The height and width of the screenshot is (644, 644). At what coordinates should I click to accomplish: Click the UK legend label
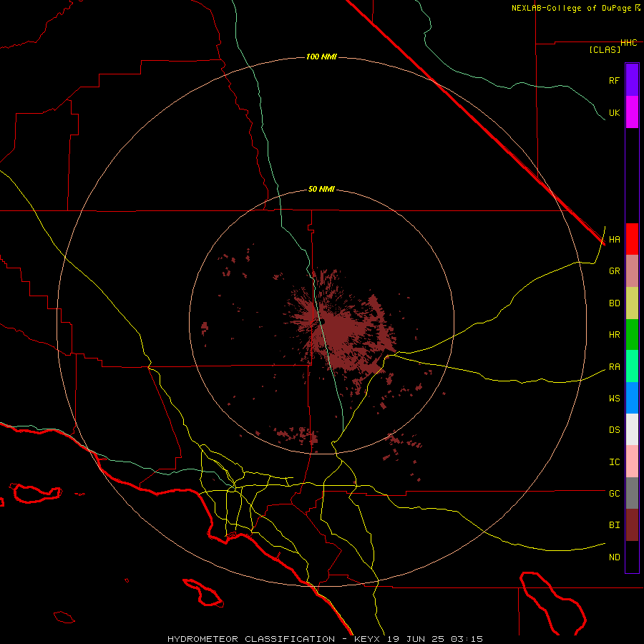(614, 112)
